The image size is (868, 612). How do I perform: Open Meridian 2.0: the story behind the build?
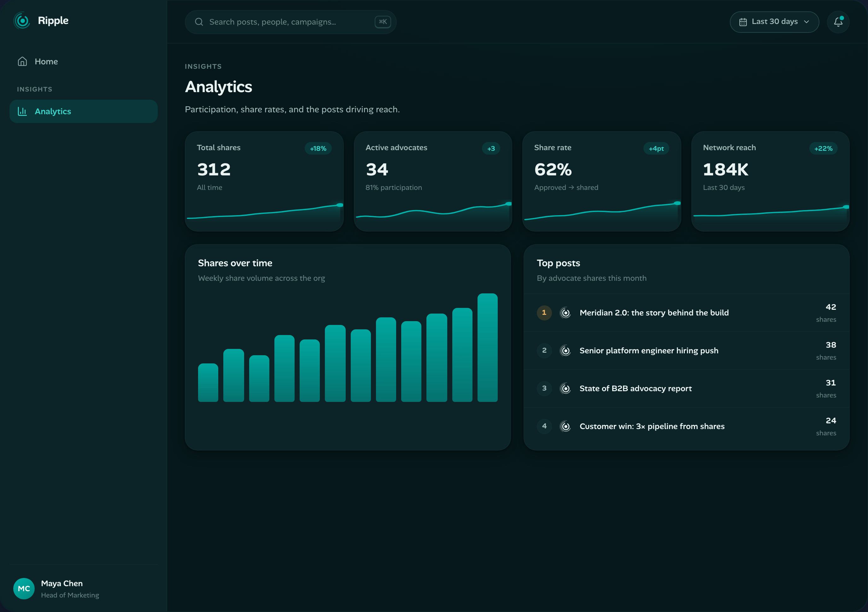point(654,313)
